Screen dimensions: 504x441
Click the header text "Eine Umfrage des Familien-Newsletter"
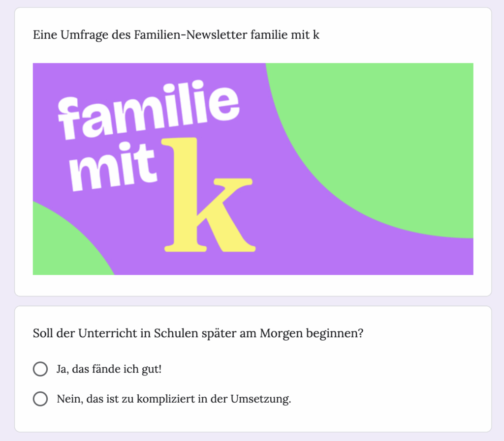[x=176, y=35]
